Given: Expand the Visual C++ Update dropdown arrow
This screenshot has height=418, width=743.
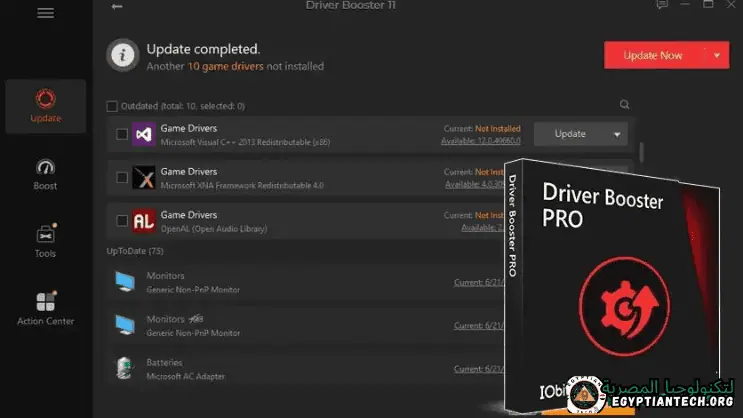Looking at the screenshot, I should (617, 135).
